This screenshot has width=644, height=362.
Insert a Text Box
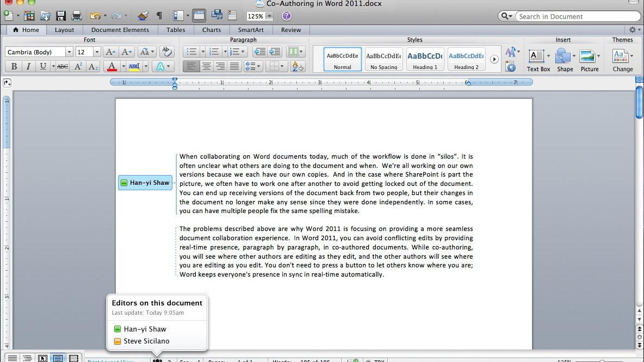click(538, 60)
